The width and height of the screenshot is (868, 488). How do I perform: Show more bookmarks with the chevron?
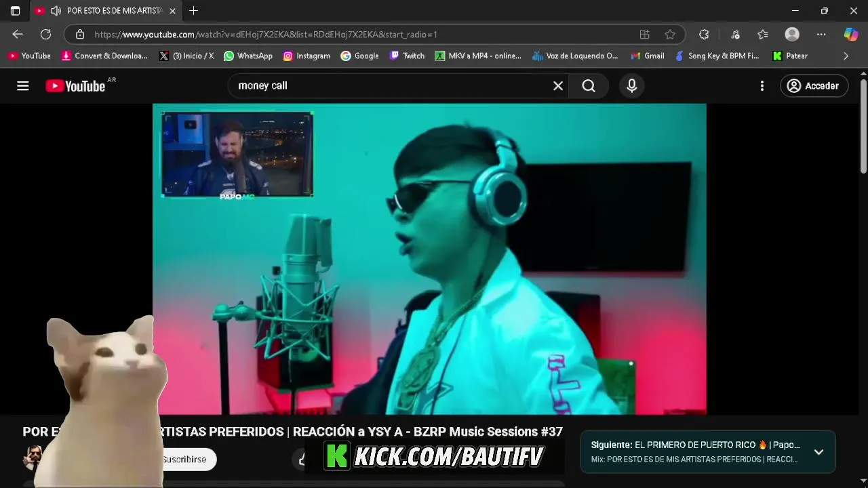[x=846, y=56]
